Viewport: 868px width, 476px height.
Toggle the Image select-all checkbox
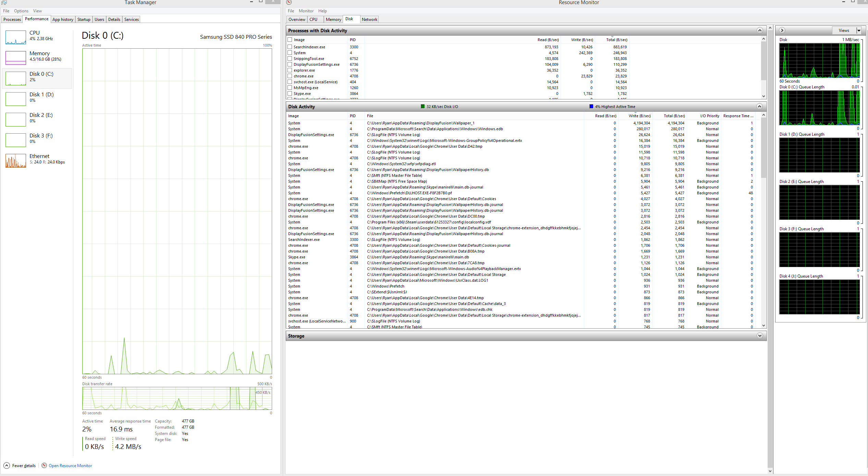290,40
